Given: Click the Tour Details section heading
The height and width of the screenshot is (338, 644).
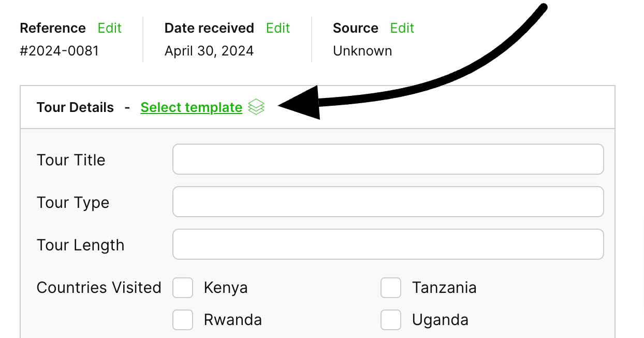Looking at the screenshot, I should pyautogui.click(x=75, y=107).
